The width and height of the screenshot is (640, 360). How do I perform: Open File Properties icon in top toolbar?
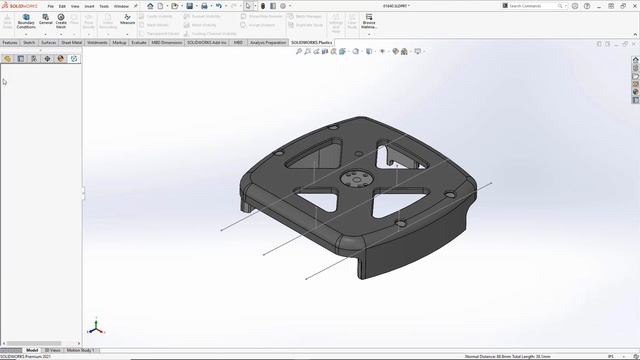point(273,6)
